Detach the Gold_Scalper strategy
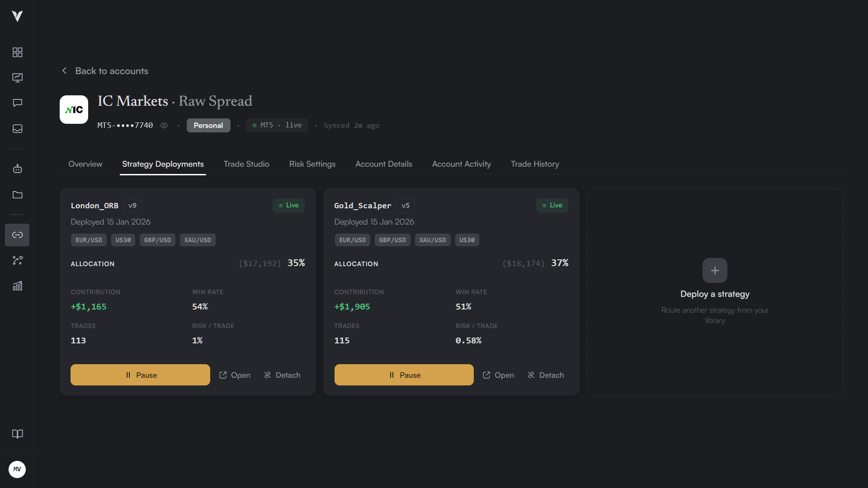This screenshot has width=868, height=488. tap(546, 375)
